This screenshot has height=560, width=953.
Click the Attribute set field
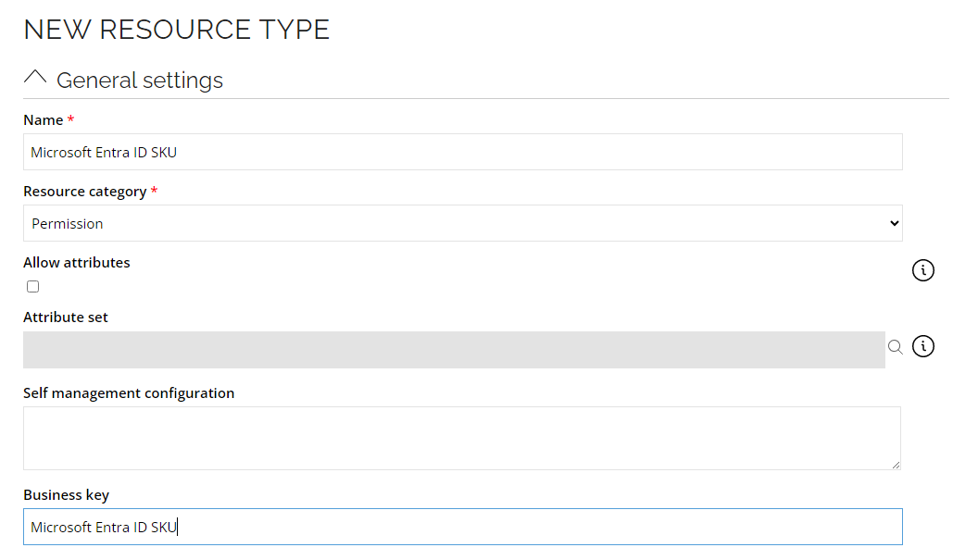coord(454,349)
